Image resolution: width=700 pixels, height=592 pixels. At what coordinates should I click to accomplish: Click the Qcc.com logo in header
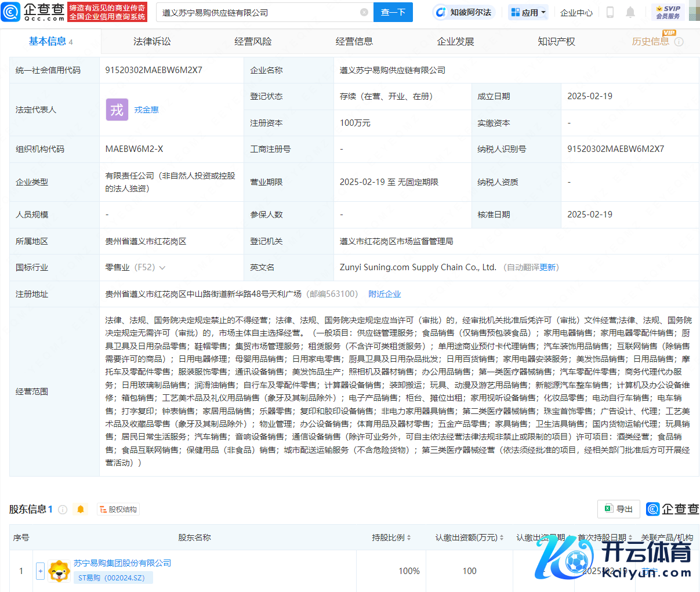[34, 12]
